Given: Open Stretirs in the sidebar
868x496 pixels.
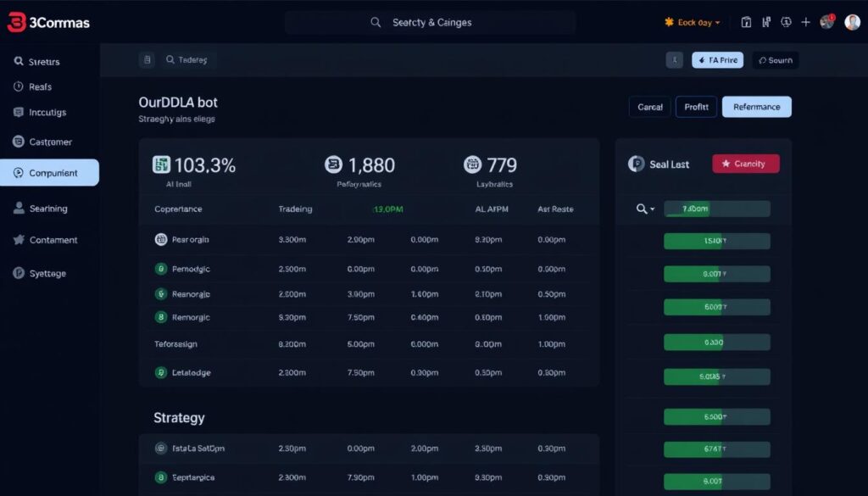Looking at the screenshot, I should [37, 61].
